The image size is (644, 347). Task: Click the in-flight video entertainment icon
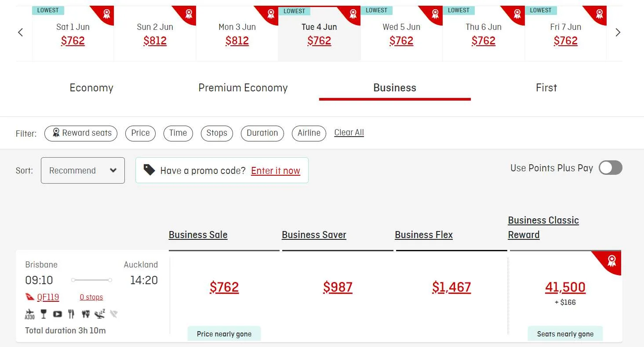(58, 314)
